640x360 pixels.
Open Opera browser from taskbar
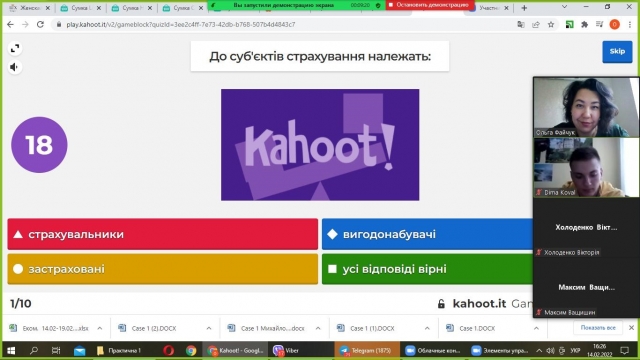pyautogui.click(x=168, y=351)
